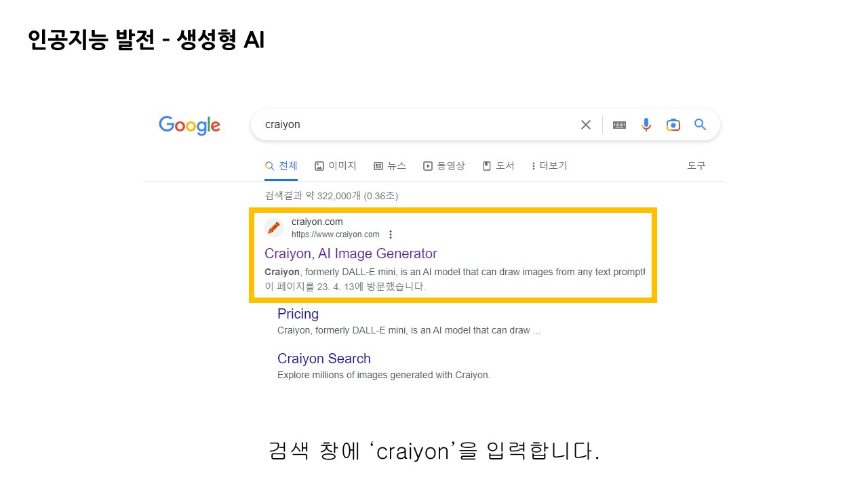
Task: Start voice search with microphone icon
Action: [x=646, y=125]
